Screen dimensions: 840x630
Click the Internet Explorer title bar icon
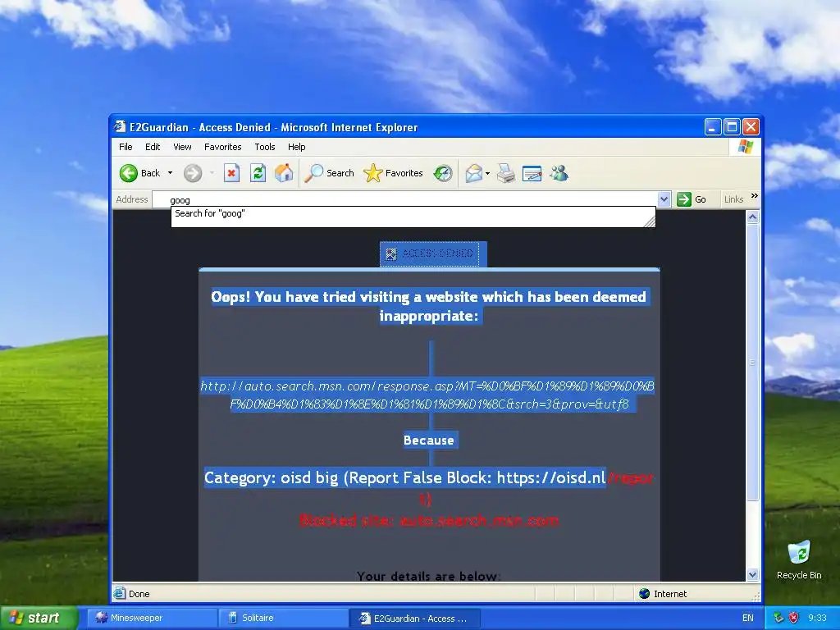120,127
